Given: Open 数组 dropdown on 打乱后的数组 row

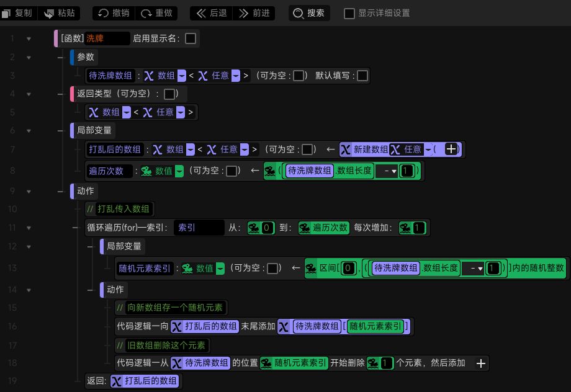Looking at the screenshot, I should pos(191,149).
